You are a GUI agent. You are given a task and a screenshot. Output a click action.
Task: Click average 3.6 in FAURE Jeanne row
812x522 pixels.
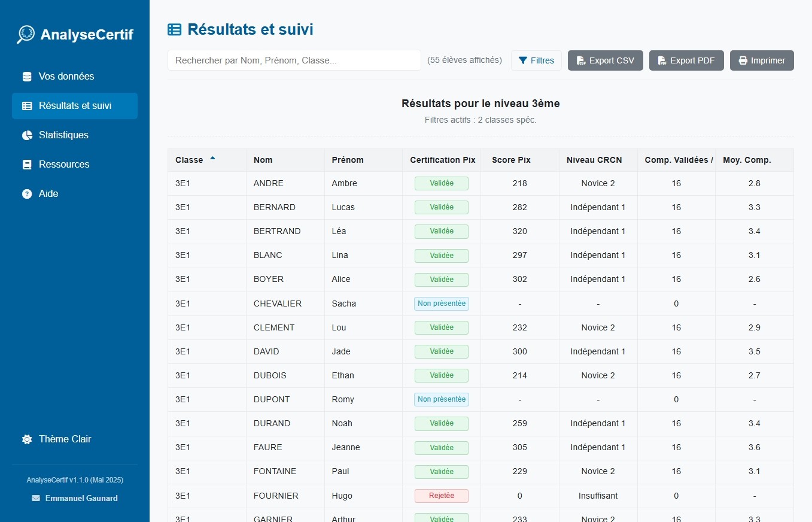point(755,448)
